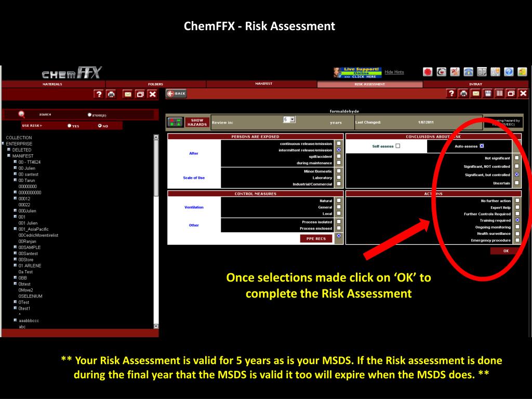Enable the Self-assess checkbox
This screenshot has width=532, height=399.
398,146
